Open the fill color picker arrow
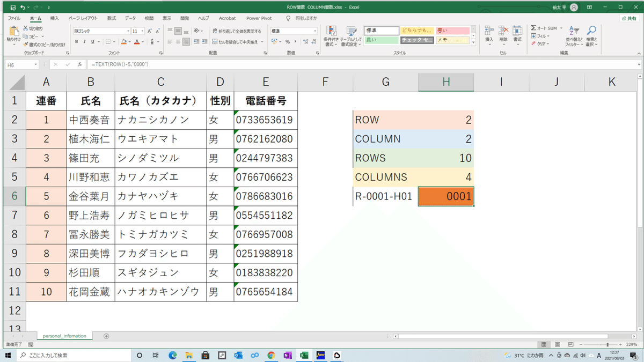Image resolution: width=644 pixels, height=362 pixels. coord(129,42)
